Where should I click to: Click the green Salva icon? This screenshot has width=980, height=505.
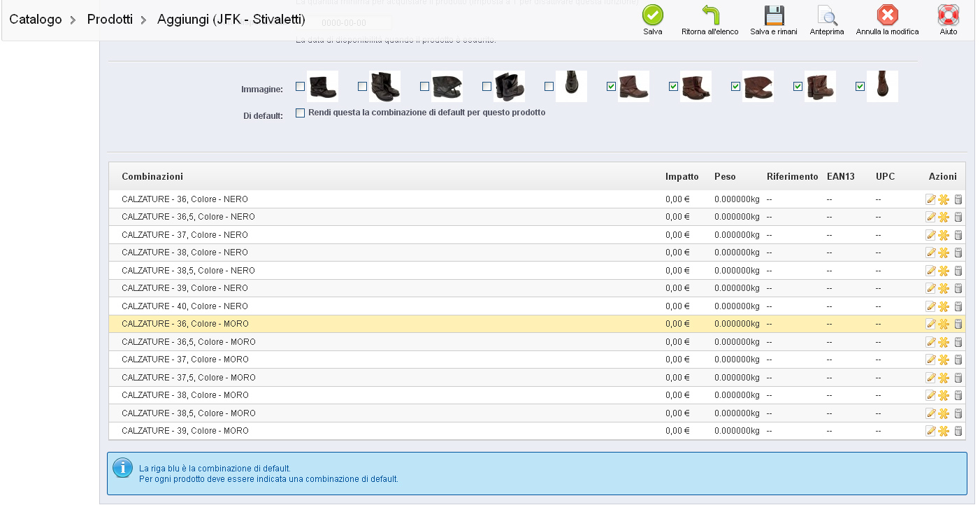(x=653, y=15)
